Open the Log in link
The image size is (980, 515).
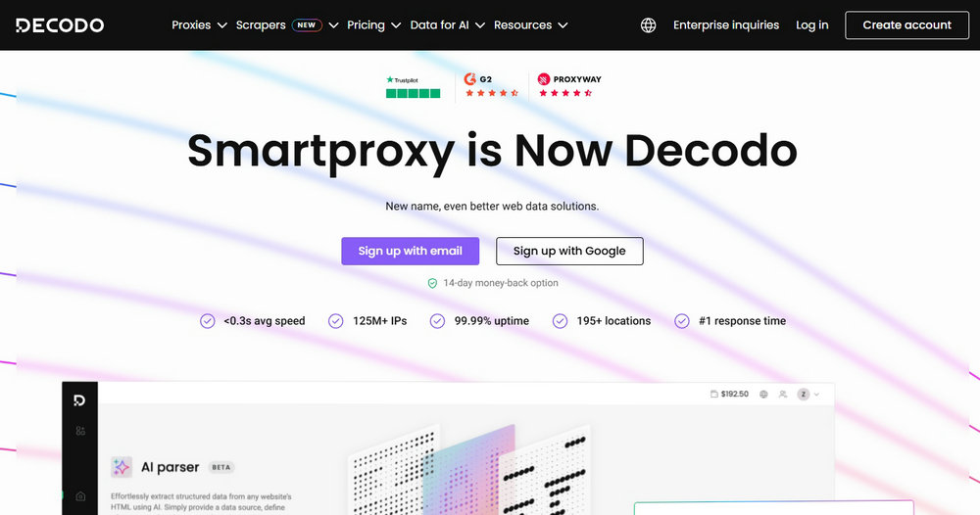pos(811,25)
